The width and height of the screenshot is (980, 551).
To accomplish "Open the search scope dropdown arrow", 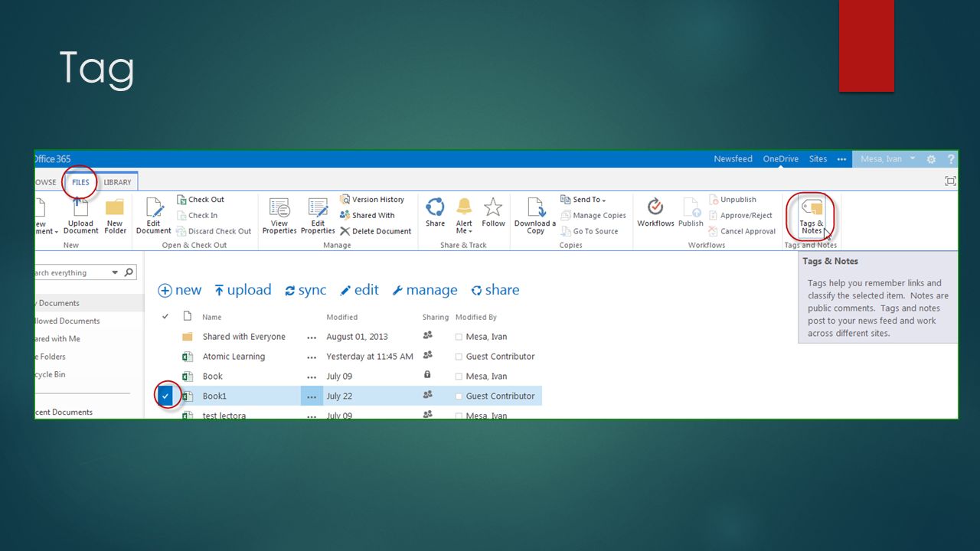I will tap(116, 272).
